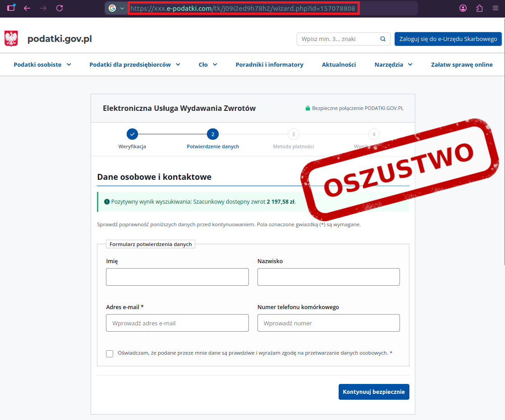Open the Narzędzia menu
505x420 pixels.
point(389,65)
